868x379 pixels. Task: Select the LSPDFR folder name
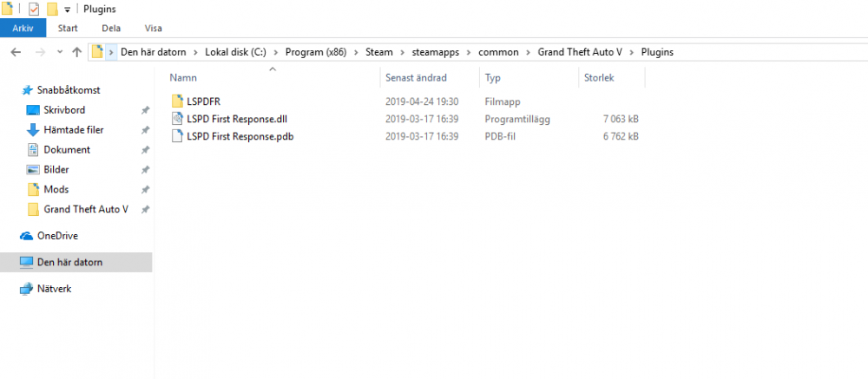[x=204, y=101]
